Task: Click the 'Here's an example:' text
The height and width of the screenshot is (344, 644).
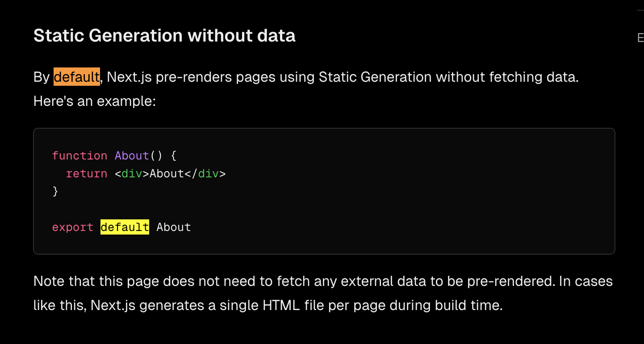Action: click(x=94, y=101)
